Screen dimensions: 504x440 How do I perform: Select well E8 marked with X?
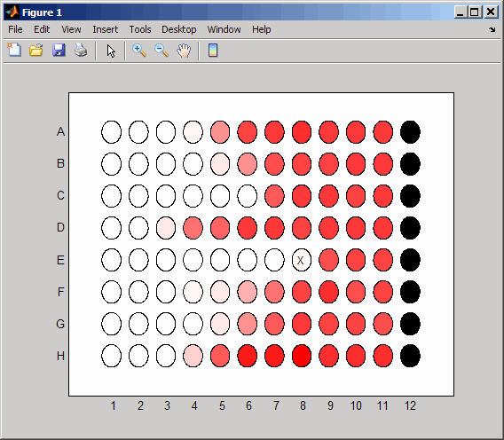pyautogui.click(x=302, y=260)
